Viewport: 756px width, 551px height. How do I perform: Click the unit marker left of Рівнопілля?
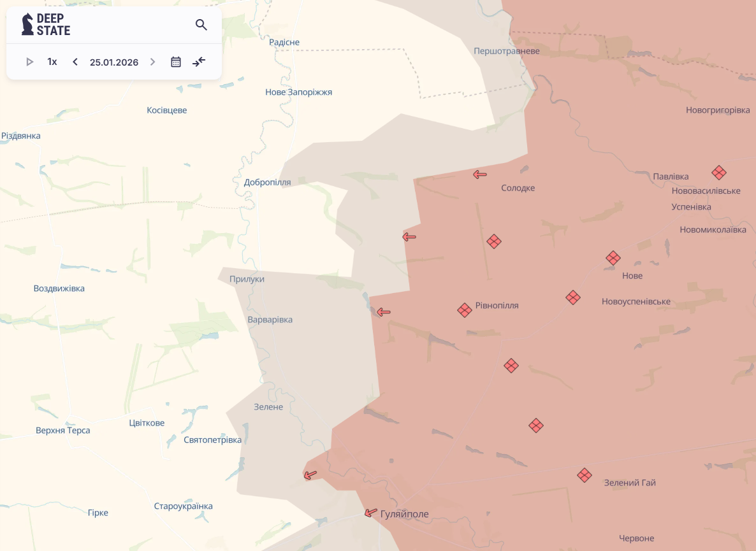[464, 310]
